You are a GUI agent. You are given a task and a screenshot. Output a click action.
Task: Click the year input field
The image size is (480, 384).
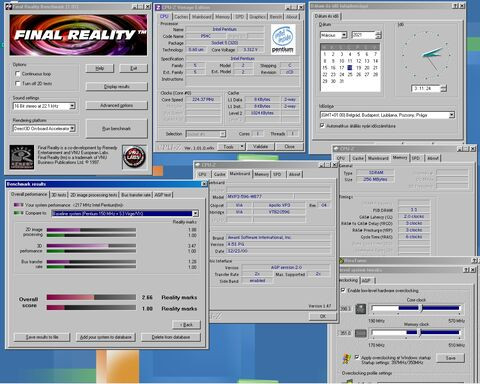click(x=364, y=35)
